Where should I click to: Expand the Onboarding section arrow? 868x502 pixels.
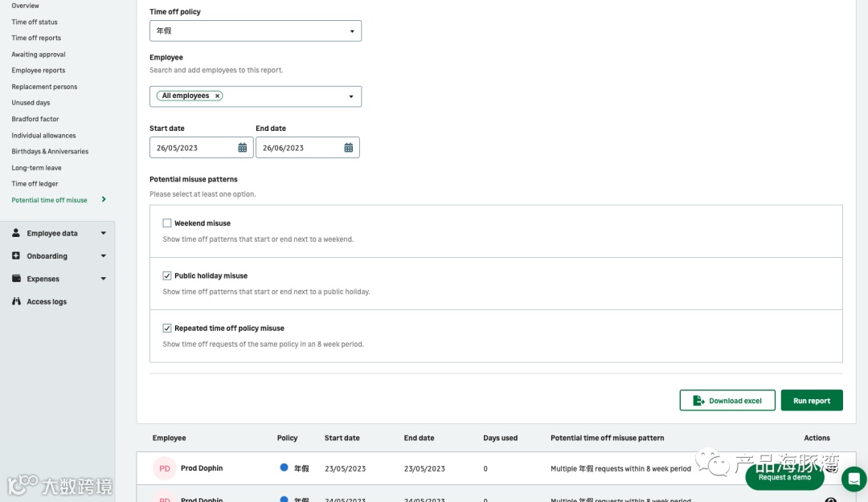pyautogui.click(x=103, y=255)
